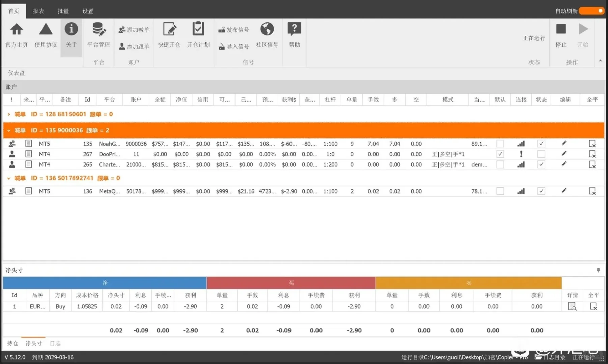Sort accounts by the 净值 column header

[x=182, y=100]
